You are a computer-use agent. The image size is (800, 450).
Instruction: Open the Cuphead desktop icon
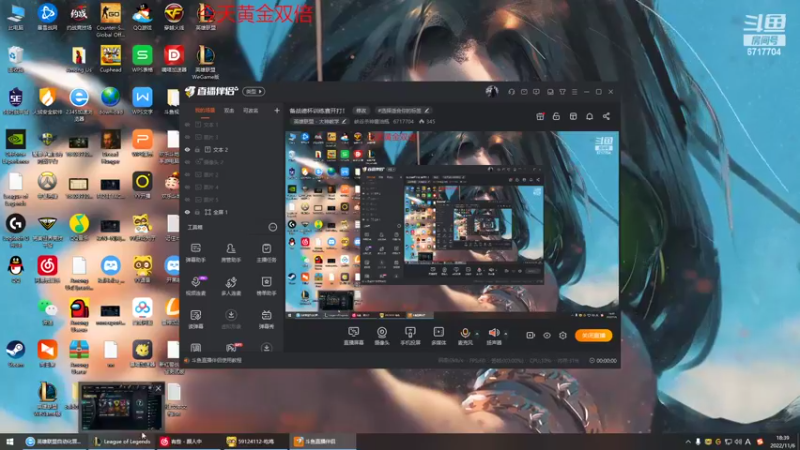click(x=110, y=59)
